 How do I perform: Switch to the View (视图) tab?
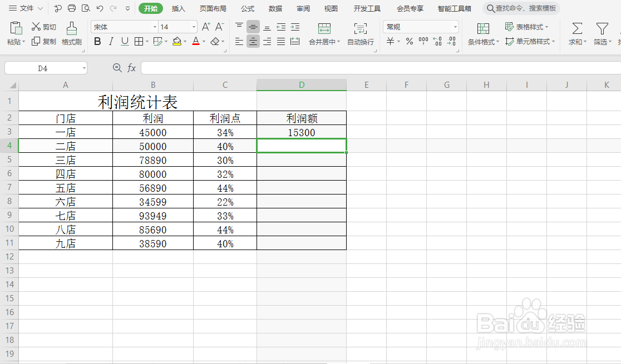331,8
